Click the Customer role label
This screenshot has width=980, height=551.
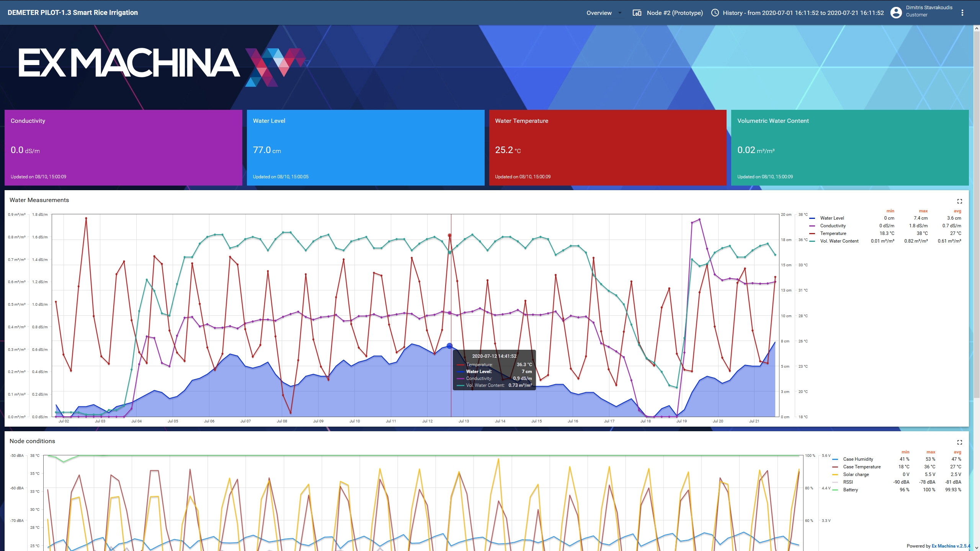click(916, 15)
